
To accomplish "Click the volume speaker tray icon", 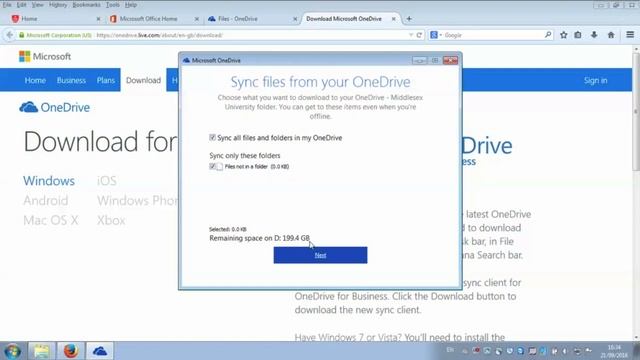I will [565, 351].
